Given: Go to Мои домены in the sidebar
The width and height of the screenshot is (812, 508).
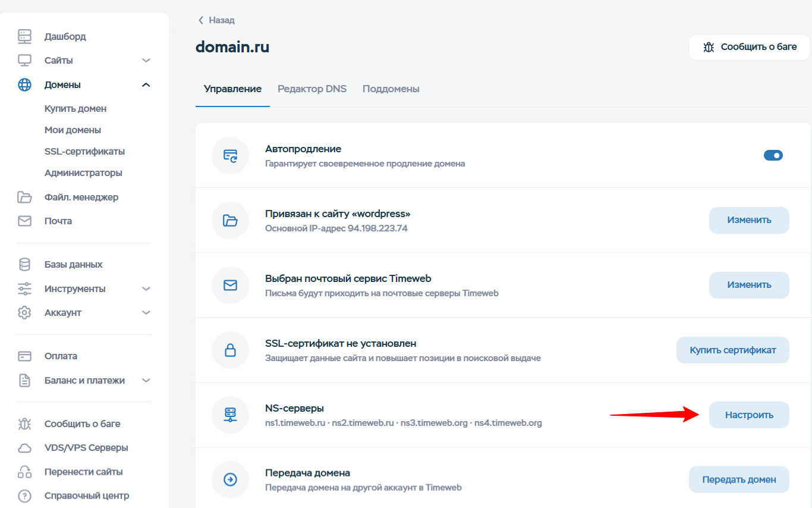Looking at the screenshot, I should pyautogui.click(x=73, y=130).
